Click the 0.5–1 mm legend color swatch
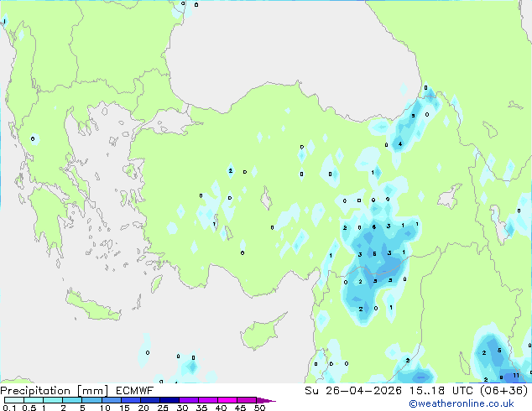The image size is (532, 411). click(34, 400)
